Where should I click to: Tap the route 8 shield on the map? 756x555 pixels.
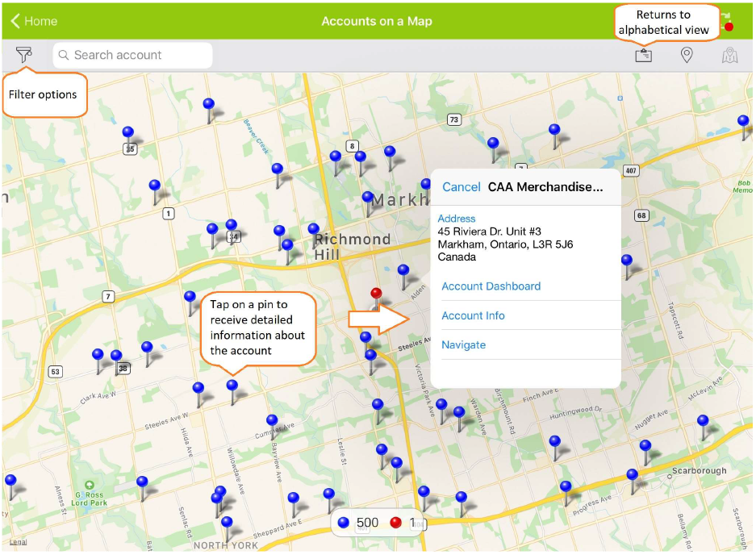(352, 146)
